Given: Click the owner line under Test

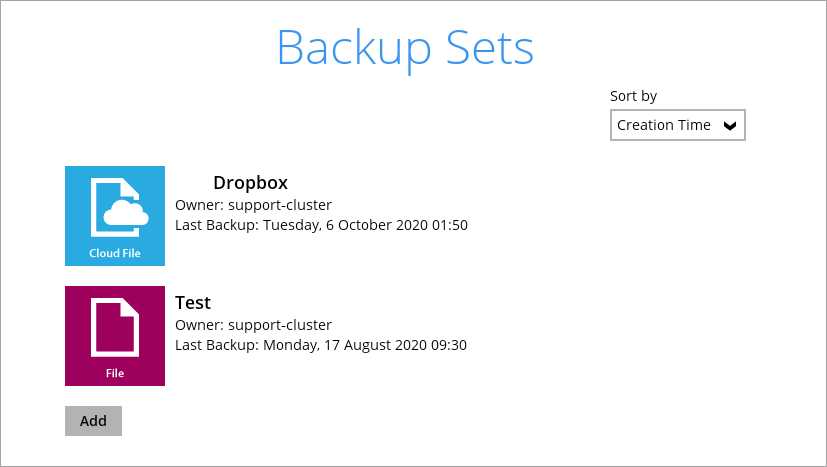Looking at the screenshot, I should click(253, 325).
